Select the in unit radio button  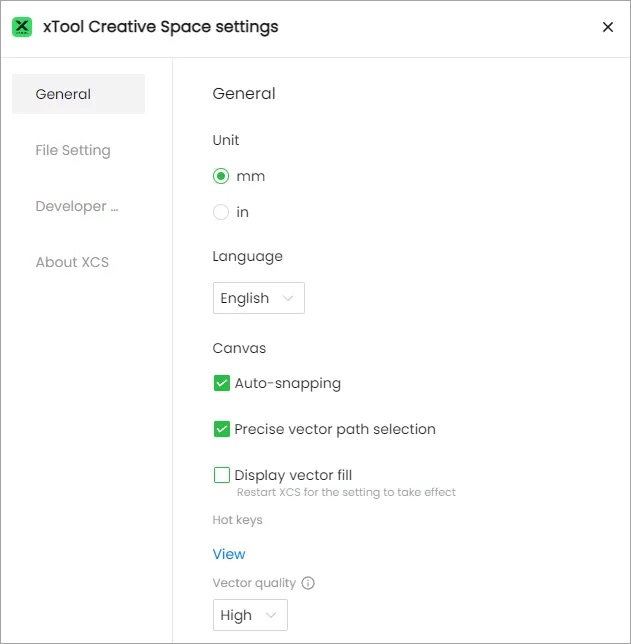[221, 212]
